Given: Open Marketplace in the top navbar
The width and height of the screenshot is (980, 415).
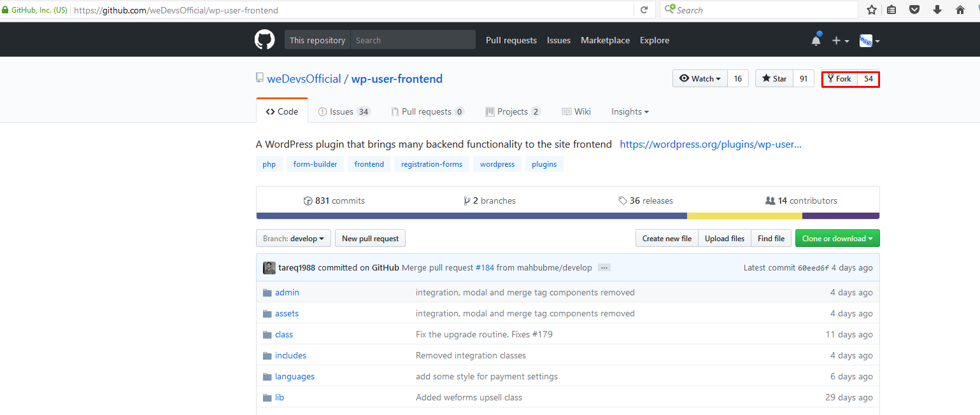Looking at the screenshot, I should [605, 40].
